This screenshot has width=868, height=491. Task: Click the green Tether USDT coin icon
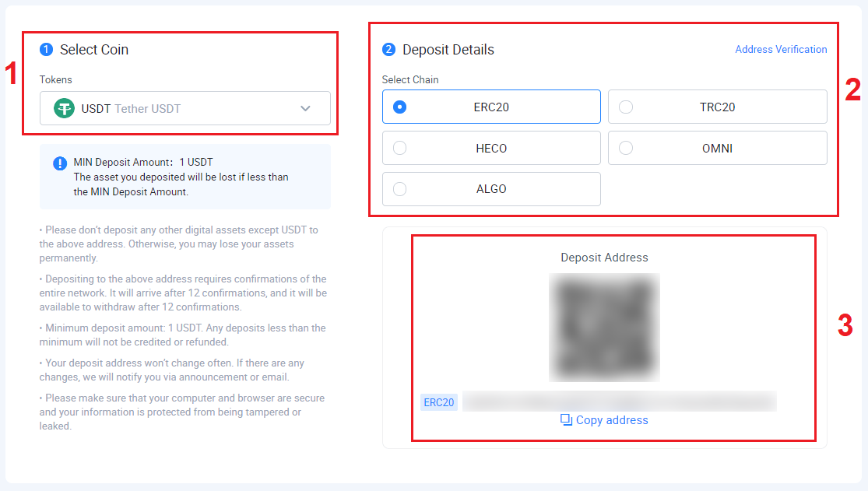(x=64, y=108)
